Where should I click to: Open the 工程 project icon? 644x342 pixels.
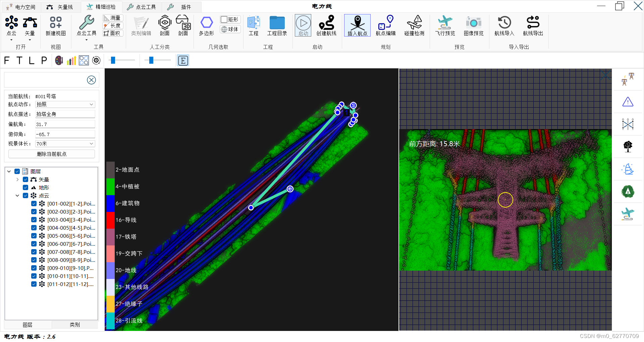[x=254, y=26]
